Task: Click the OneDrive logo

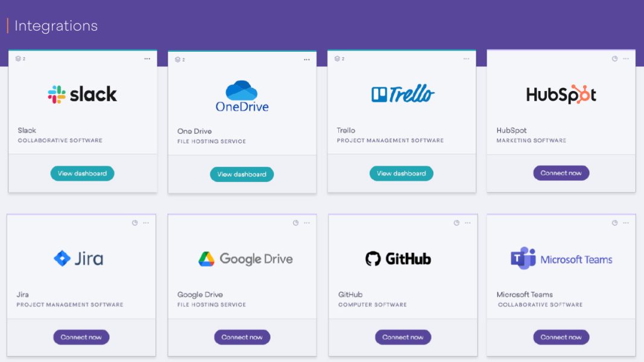Action: [242, 96]
